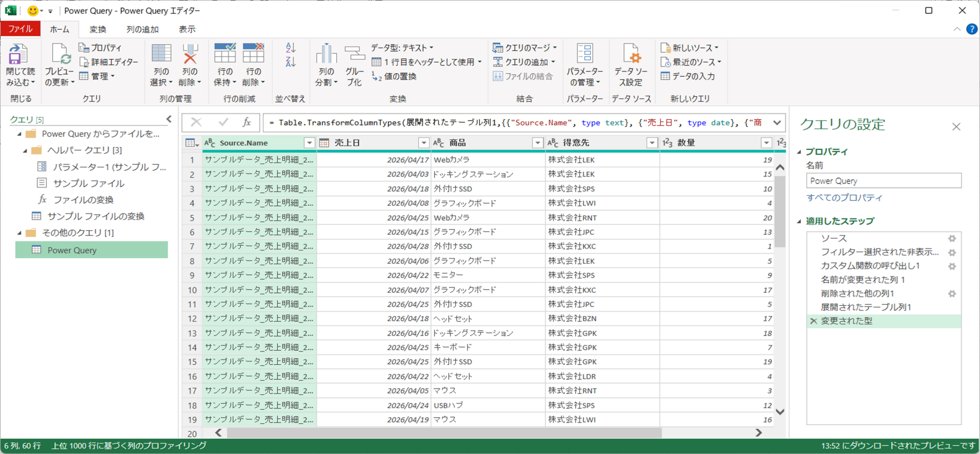Screen dimensions: 980x454
Task: Open the 商品 column filter dropdown
Action: tap(537, 143)
